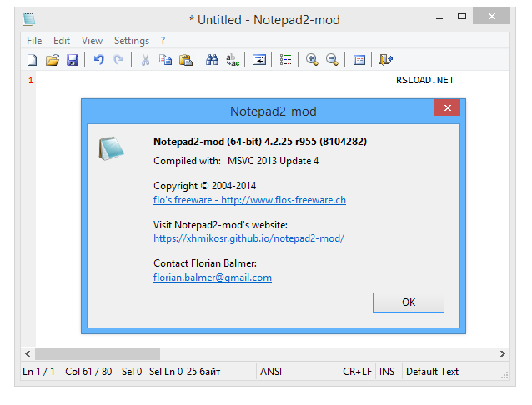Viewport: 532px width, 405px height.
Task: Open a file with the folder icon
Action: click(53, 60)
